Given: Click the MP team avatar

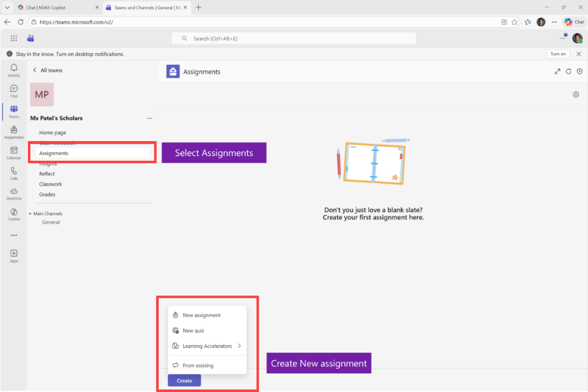Looking at the screenshot, I should click(x=42, y=95).
